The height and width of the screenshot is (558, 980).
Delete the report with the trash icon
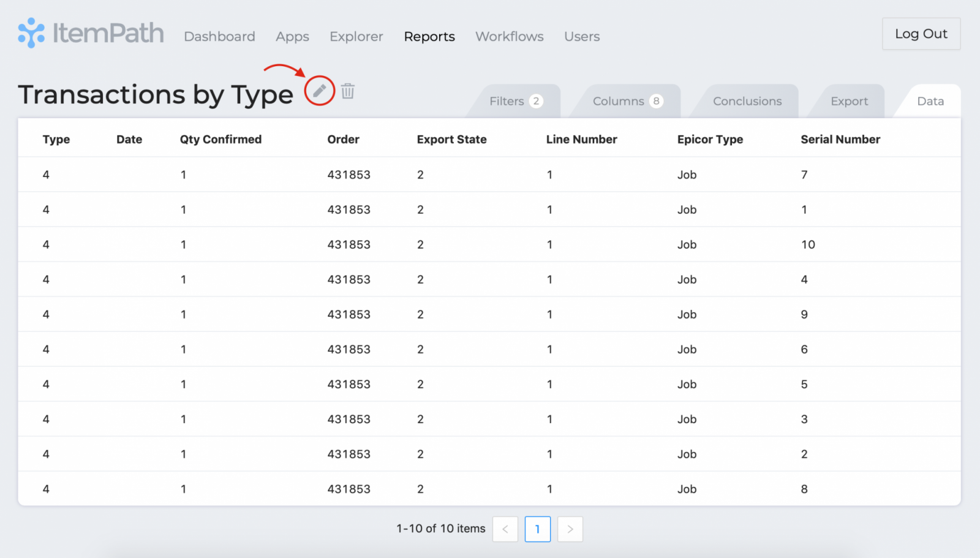pyautogui.click(x=348, y=91)
